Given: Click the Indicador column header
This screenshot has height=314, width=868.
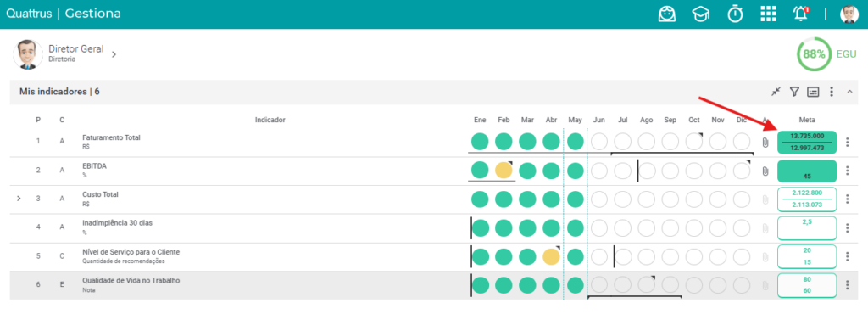Looking at the screenshot, I should 270,120.
